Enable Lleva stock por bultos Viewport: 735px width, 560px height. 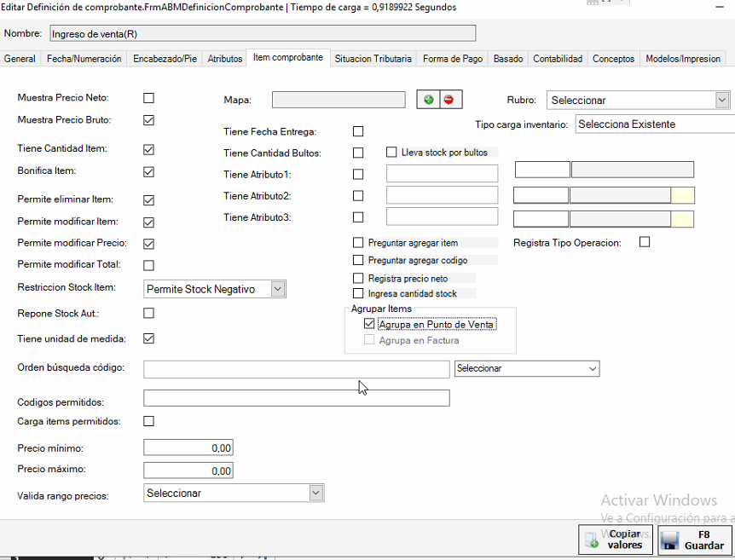[x=391, y=153]
